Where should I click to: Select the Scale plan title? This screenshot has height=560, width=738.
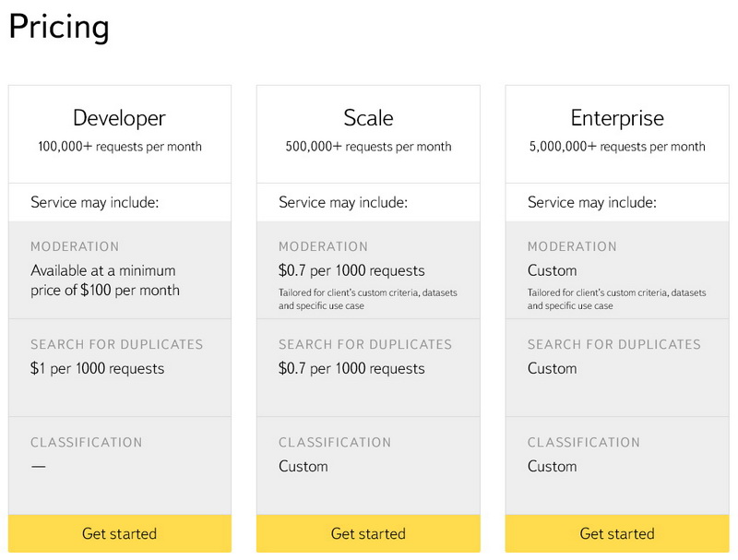pyautogui.click(x=368, y=118)
